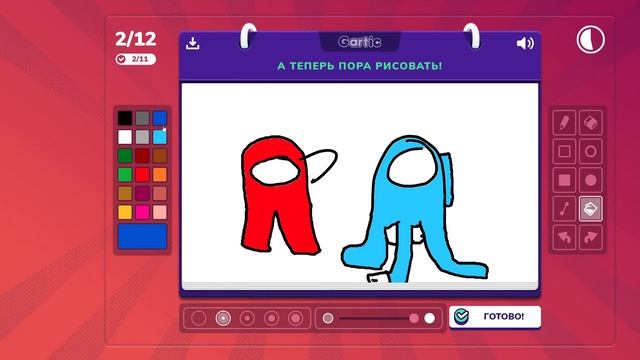Click the А ТЕПЕРЬ ПОРА РИСОВАТЬ! heading
Image resolution: width=640 pixels, height=360 pixels.
point(360,66)
